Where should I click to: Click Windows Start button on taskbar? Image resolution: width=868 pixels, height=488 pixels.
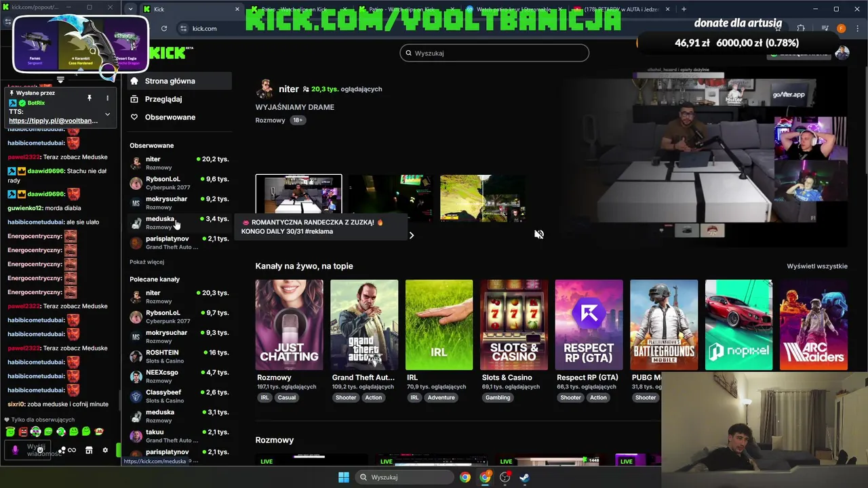[344, 477]
